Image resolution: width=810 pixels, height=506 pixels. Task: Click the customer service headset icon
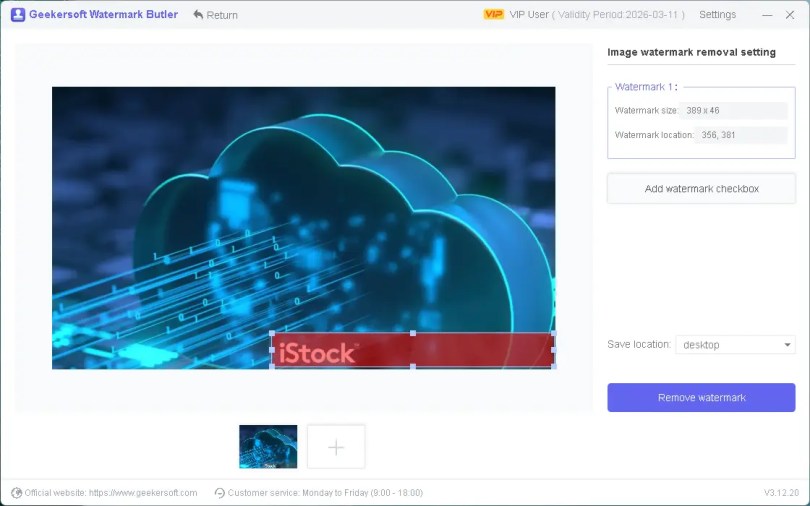pyautogui.click(x=220, y=493)
